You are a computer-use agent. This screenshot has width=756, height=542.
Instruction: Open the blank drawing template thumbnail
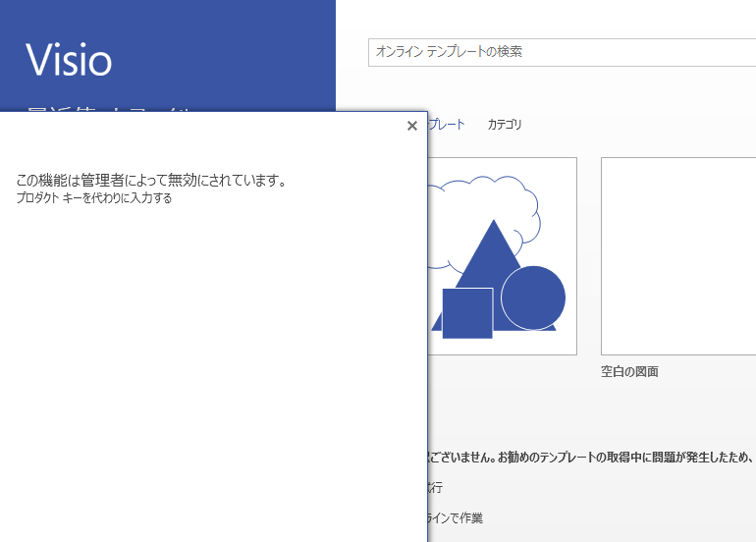[x=678, y=256]
